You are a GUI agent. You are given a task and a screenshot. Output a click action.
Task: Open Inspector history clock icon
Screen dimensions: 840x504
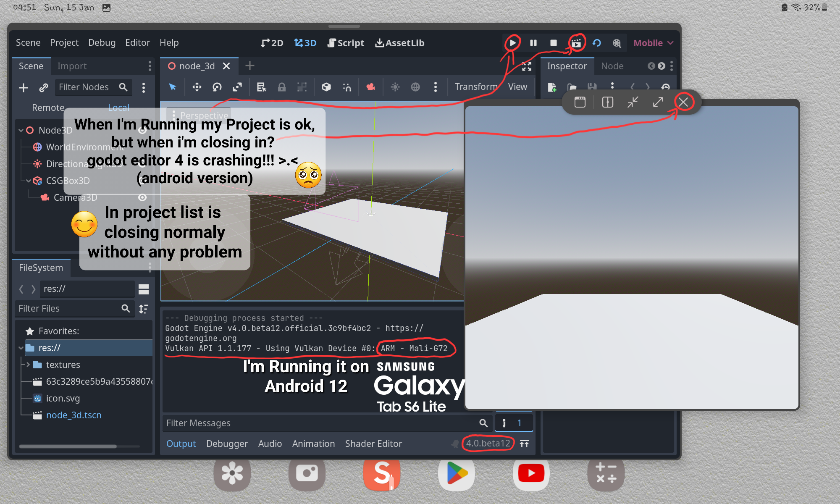tap(665, 87)
